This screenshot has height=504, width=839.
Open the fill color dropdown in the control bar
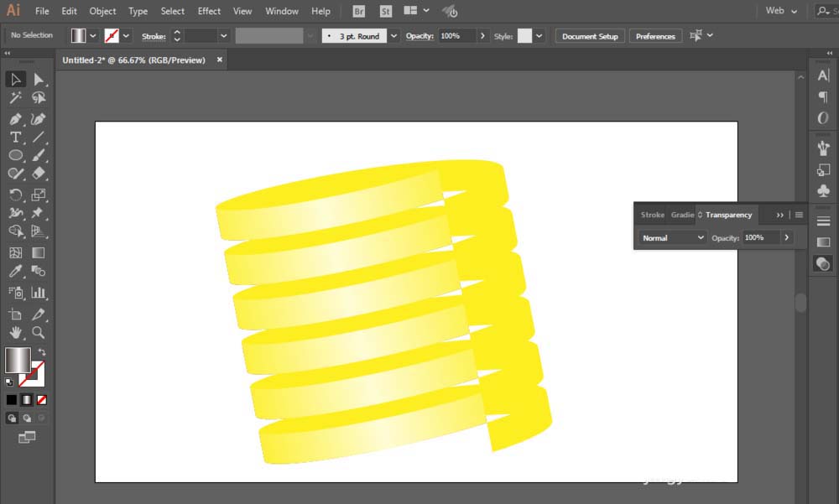[x=93, y=36]
